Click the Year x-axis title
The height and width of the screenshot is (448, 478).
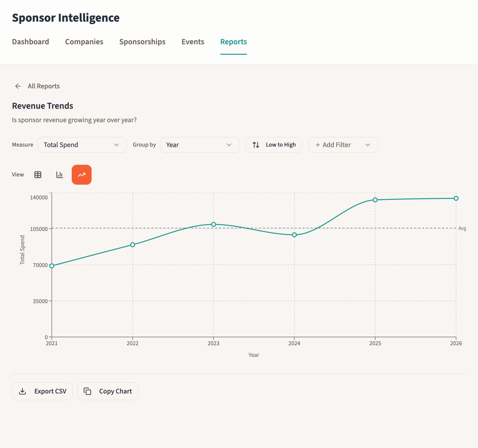tap(254, 355)
